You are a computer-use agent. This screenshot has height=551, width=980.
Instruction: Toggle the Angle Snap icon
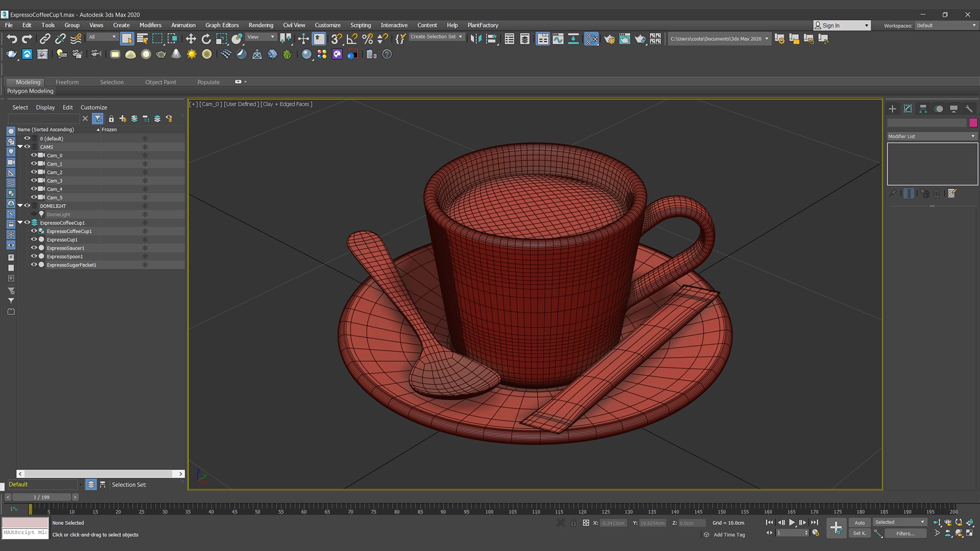pos(352,39)
